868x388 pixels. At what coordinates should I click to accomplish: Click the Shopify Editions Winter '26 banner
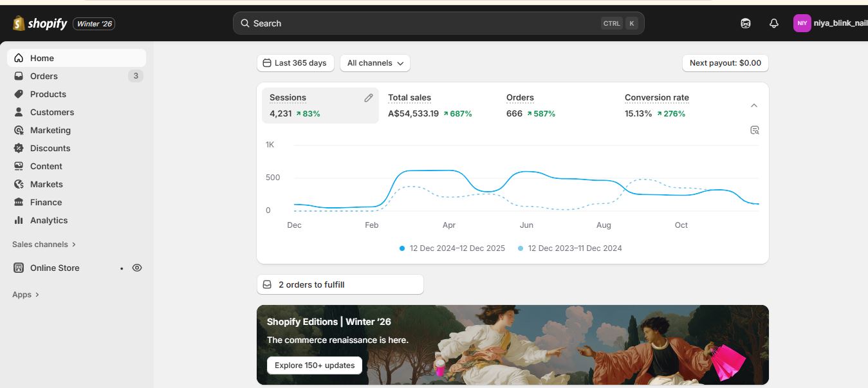click(512, 345)
